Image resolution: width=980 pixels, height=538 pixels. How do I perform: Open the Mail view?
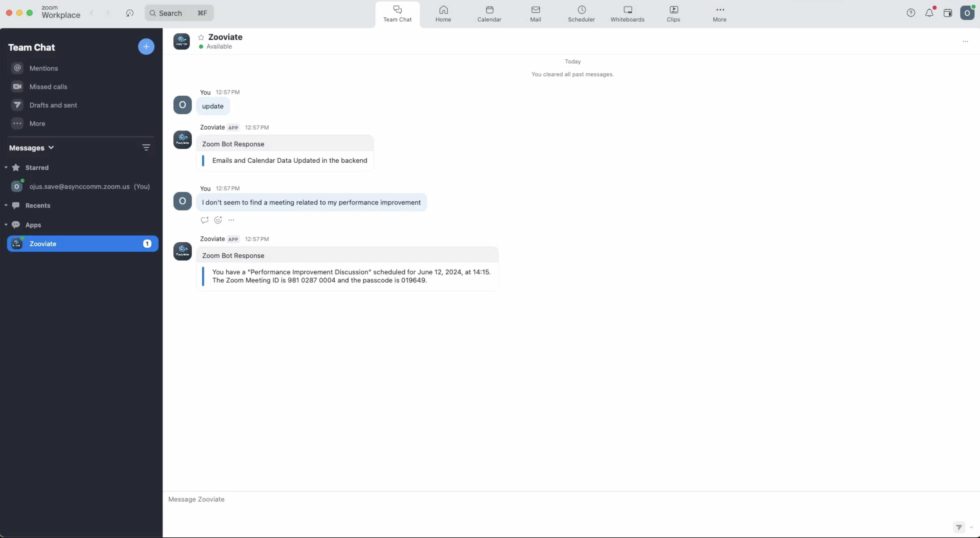point(536,14)
